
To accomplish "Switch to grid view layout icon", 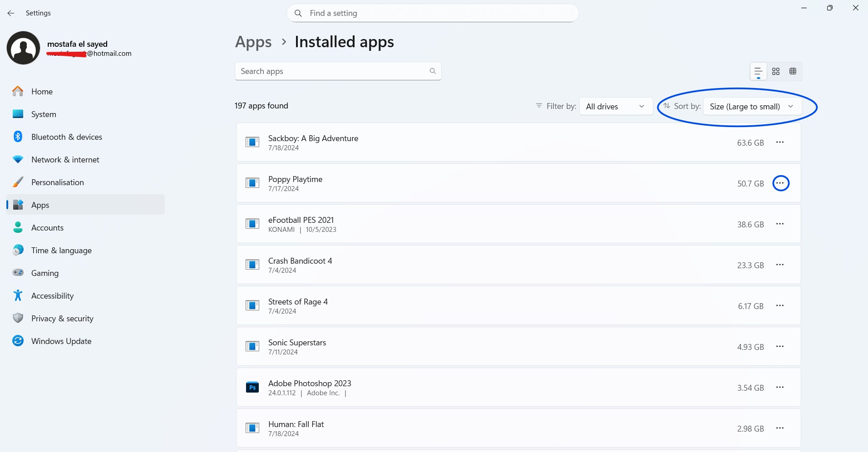I will coord(776,71).
